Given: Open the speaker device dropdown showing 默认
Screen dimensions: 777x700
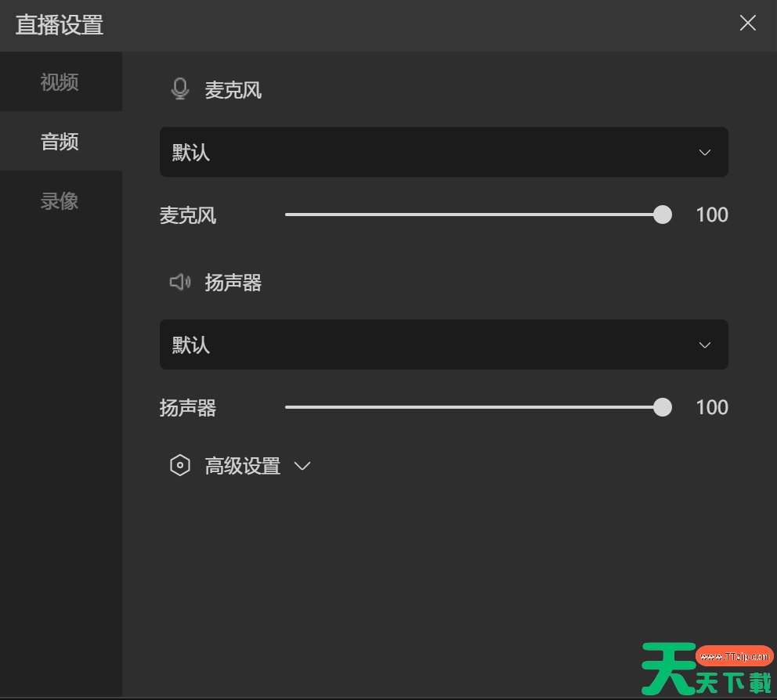Looking at the screenshot, I should click(x=444, y=345).
